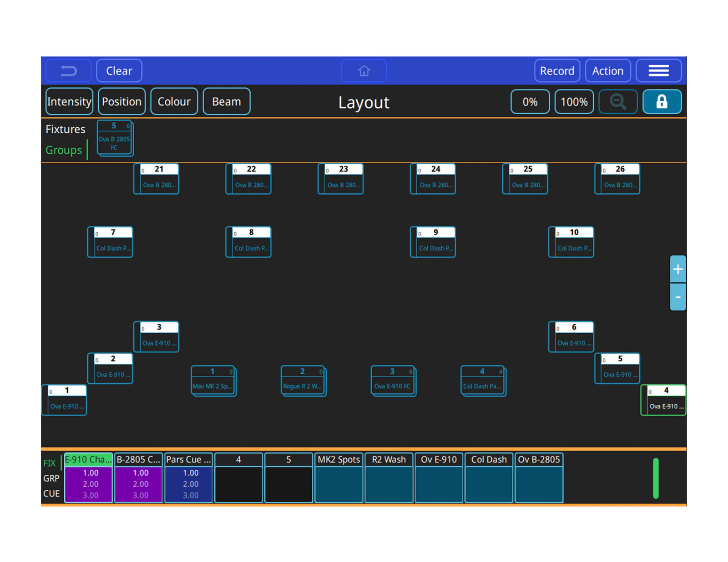Image resolution: width=728 pixels, height=562 pixels.
Task: Open the B-2805 C cue stack
Action: 139,477
